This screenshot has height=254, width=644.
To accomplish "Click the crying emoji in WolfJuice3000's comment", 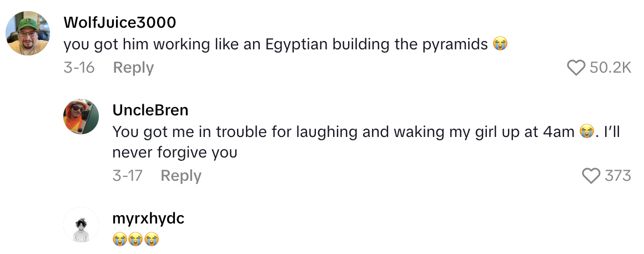I will tap(500, 44).
